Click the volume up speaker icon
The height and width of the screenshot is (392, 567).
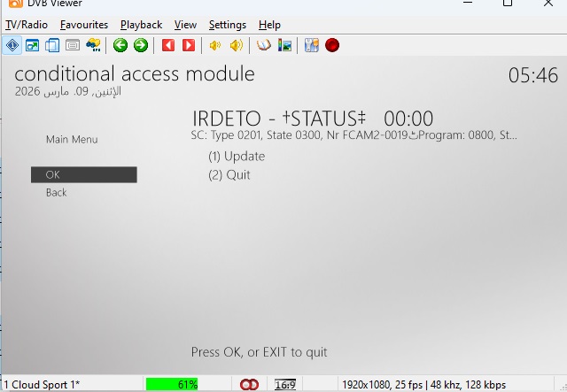[236, 45]
